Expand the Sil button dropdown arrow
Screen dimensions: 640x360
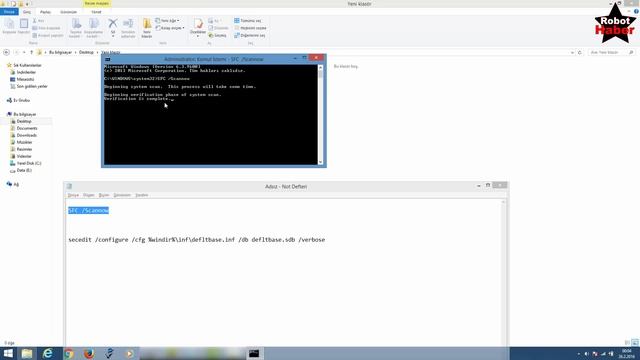(x=113, y=36)
